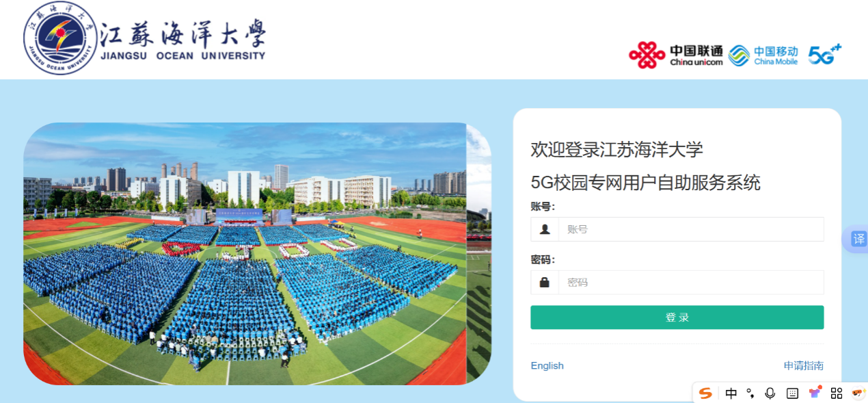The image size is (868, 403).
Task: Switch language via the English link
Action: pos(547,365)
